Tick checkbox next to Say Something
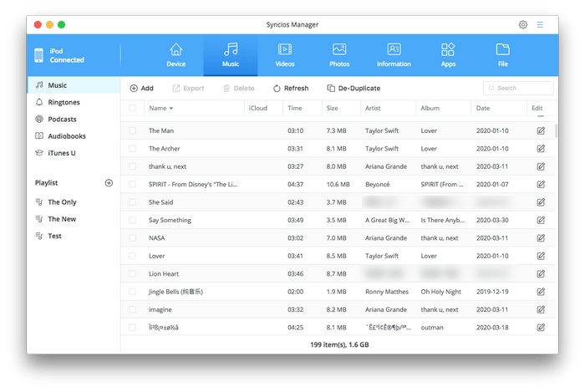 tap(132, 221)
